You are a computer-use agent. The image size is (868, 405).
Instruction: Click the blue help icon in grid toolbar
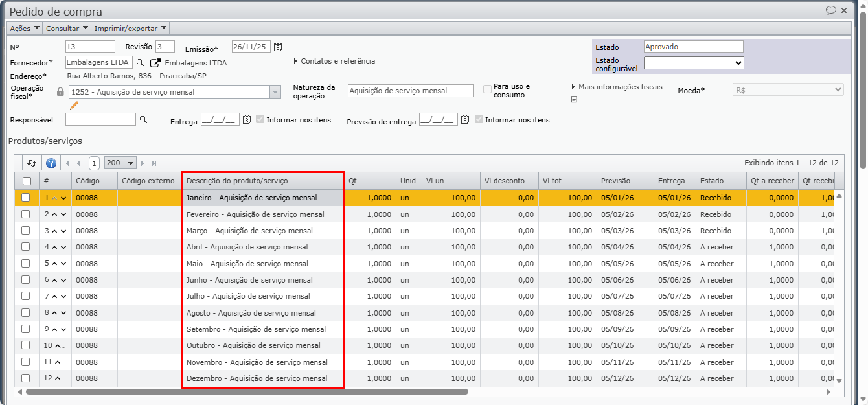pyautogui.click(x=51, y=163)
